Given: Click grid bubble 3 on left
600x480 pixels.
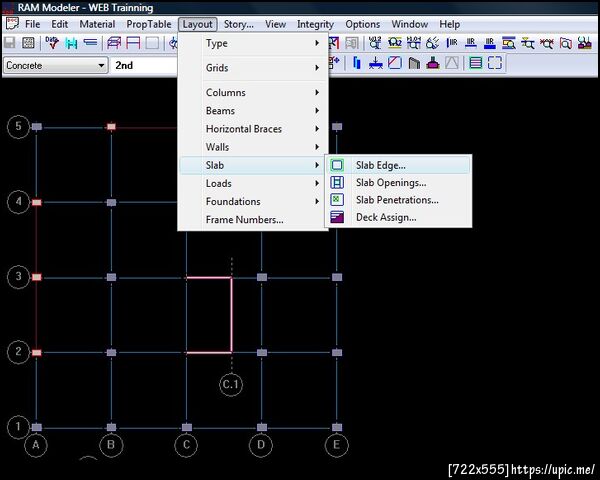Looking at the screenshot, I should 18,277.
